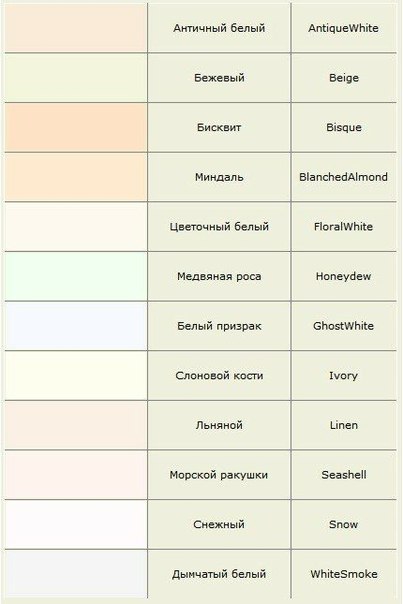Click the 'Слоновой кости' text cell

point(219,376)
